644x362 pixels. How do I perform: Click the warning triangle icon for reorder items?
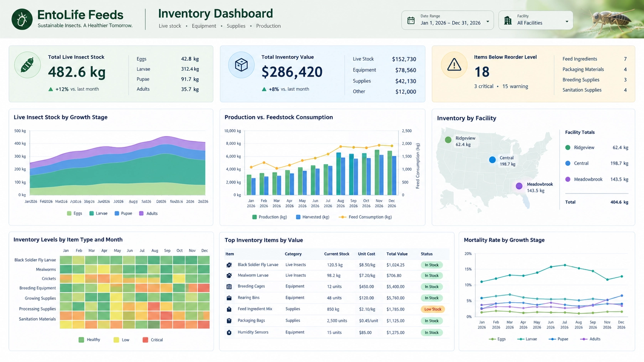coord(454,65)
